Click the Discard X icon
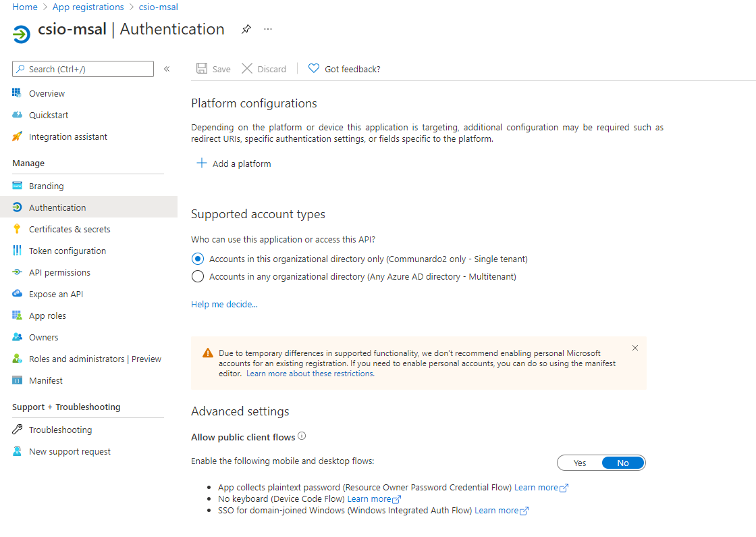The width and height of the screenshot is (756, 537). coord(247,69)
